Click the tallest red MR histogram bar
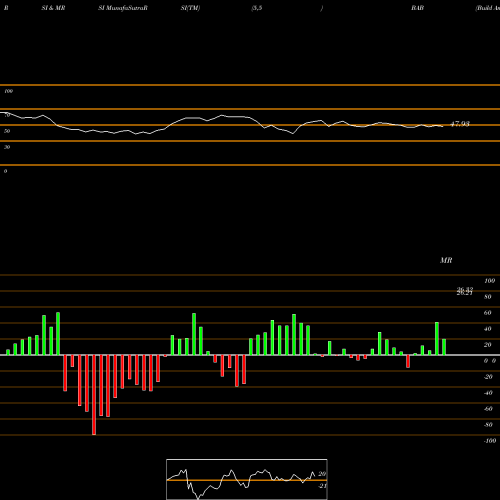Viewport: 500px width, 500px height. pyautogui.click(x=94, y=395)
